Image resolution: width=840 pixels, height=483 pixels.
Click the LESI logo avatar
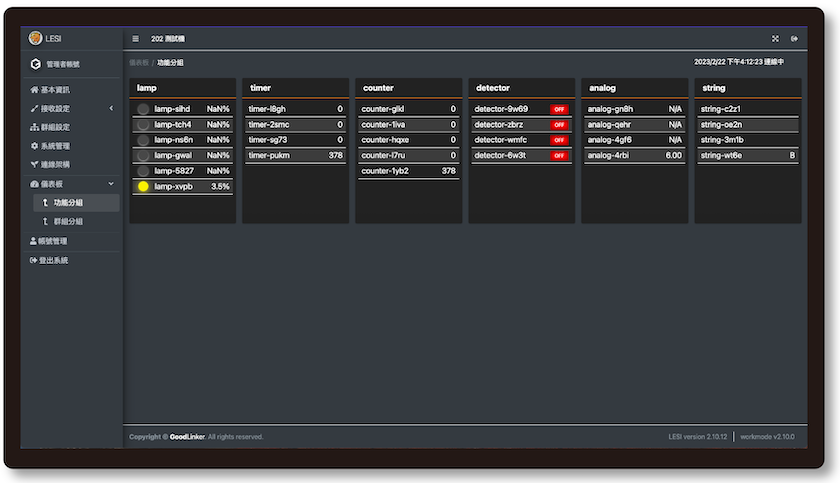[36, 39]
